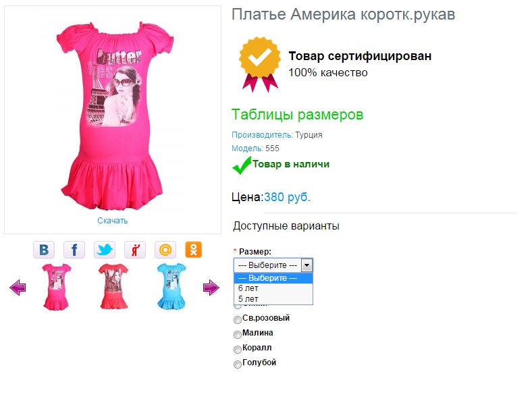Collapse the Размер dropdown arrow
Screen dimensions: 532x401
307,265
